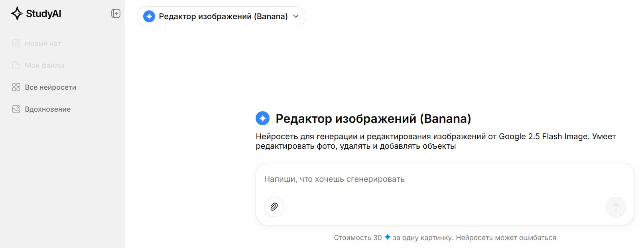Collapse the sidebar with the panel icon

click(116, 14)
